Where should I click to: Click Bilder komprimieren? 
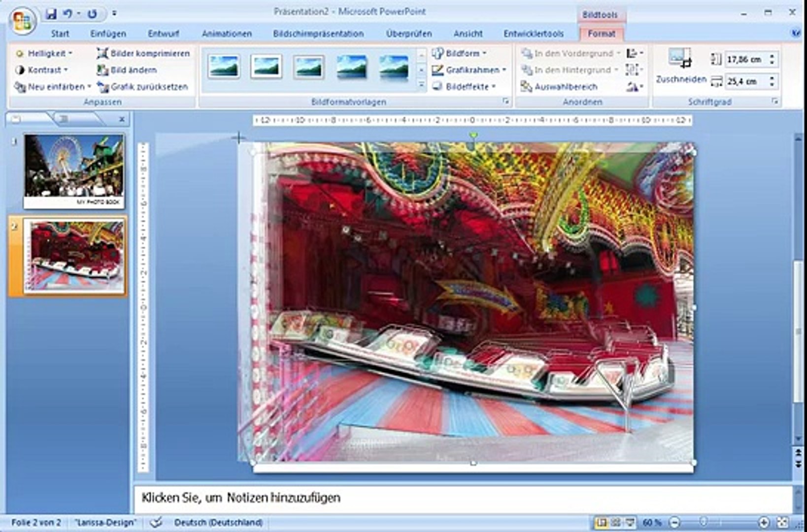143,53
